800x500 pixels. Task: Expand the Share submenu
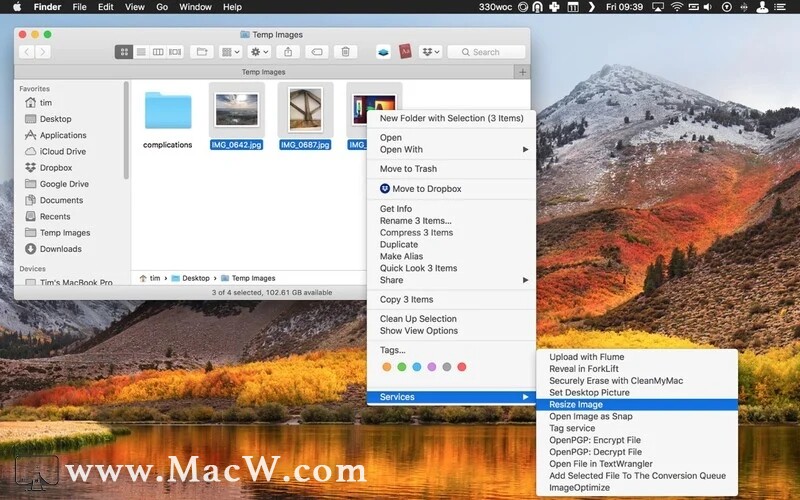(452, 280)
